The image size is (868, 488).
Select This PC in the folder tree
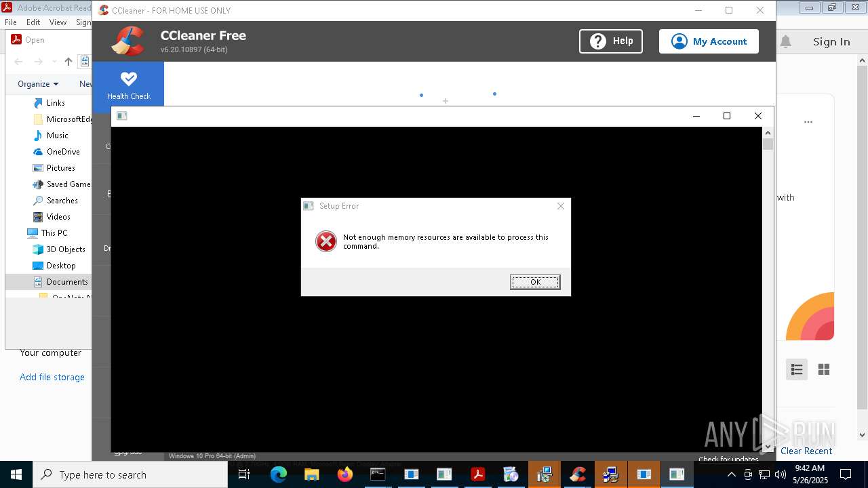pyautogui.click(x=54, y=233)
